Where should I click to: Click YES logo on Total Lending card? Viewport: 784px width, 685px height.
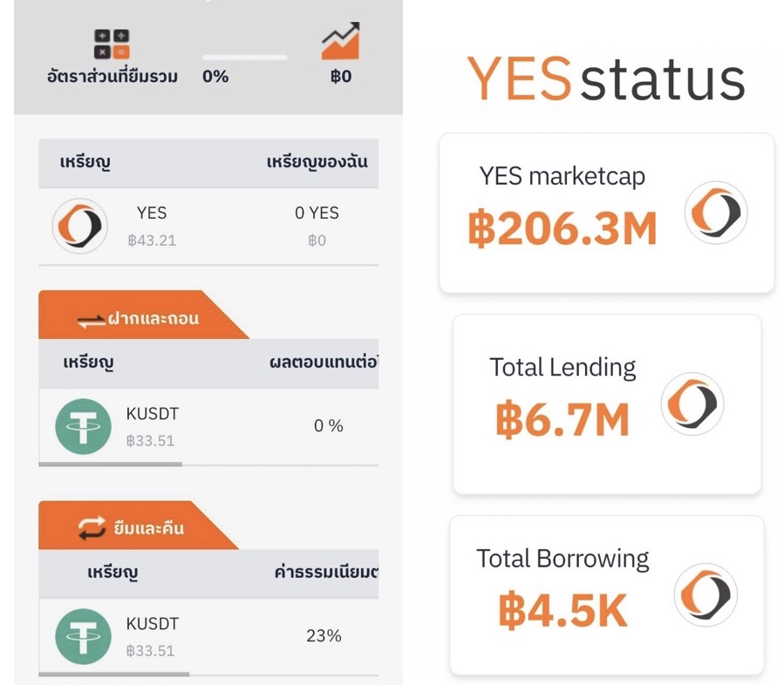click(x=692, y=404)
